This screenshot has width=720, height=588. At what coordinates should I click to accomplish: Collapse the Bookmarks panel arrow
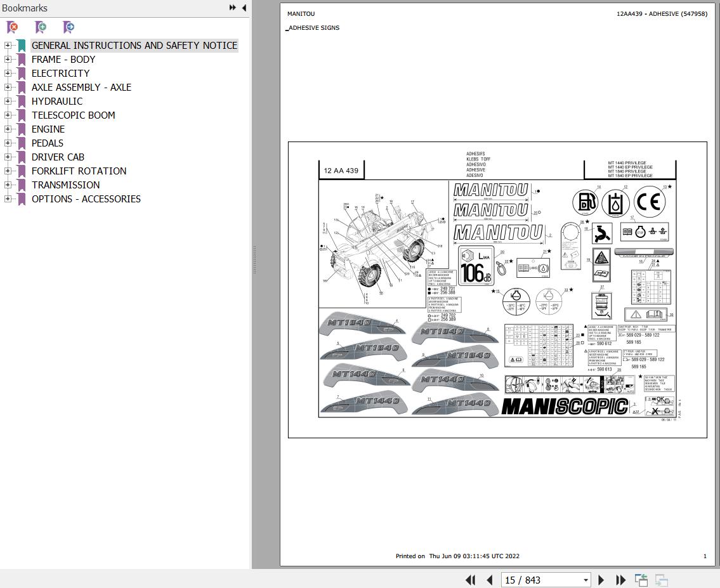244,8
